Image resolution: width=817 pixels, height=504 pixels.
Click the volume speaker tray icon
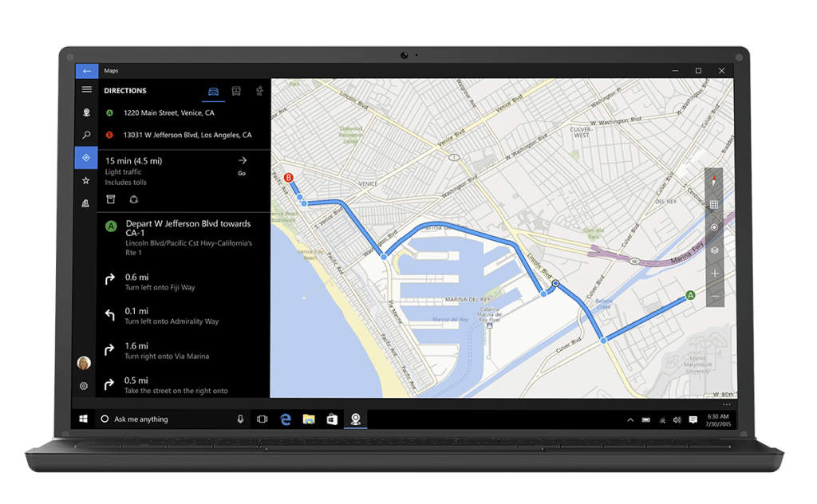[x=677, y=419]
